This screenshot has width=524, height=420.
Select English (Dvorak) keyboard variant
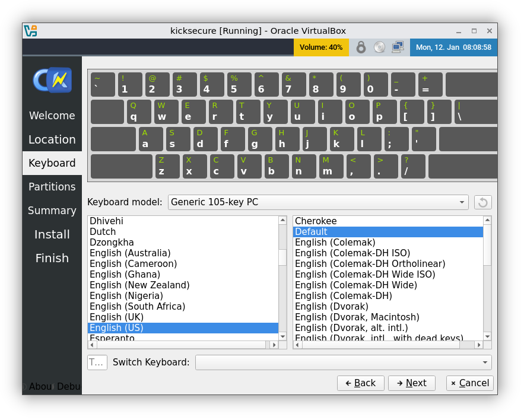(331, 306)
